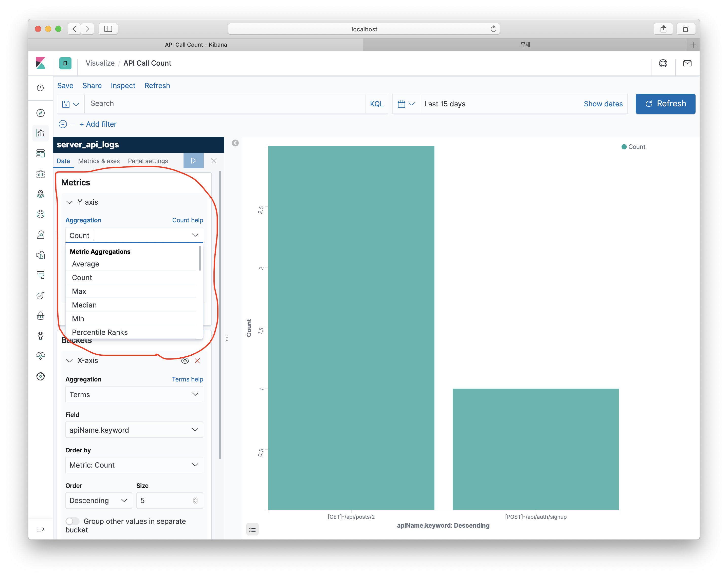
Task: Open the saved query menu icon
Action: point(70,104)
